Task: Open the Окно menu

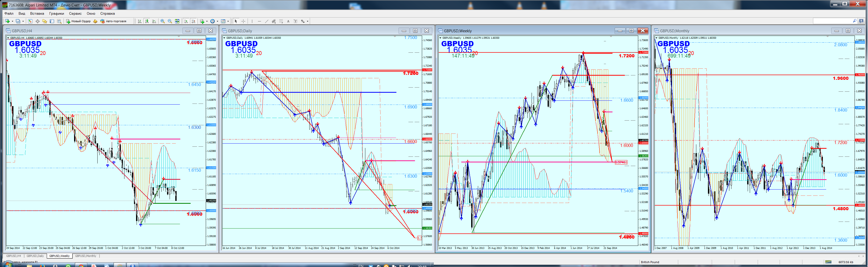Action: tap(91, 13)
